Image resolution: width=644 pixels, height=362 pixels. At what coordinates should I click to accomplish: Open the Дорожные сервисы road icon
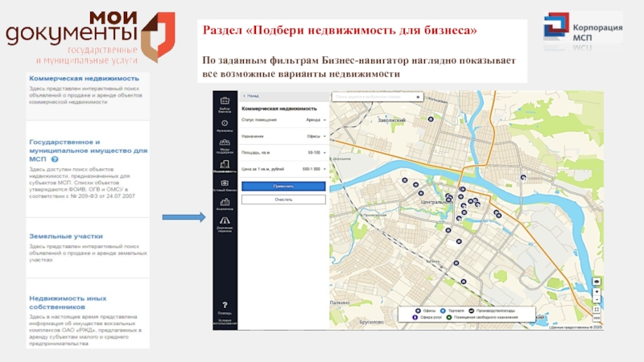[x=225, y=220]
